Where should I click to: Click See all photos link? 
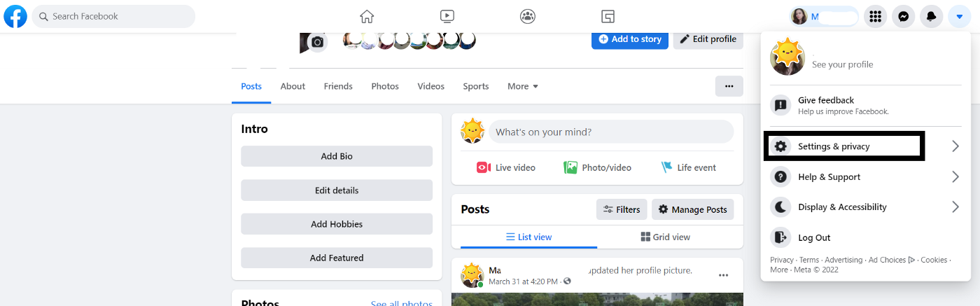tap(401, 303)
